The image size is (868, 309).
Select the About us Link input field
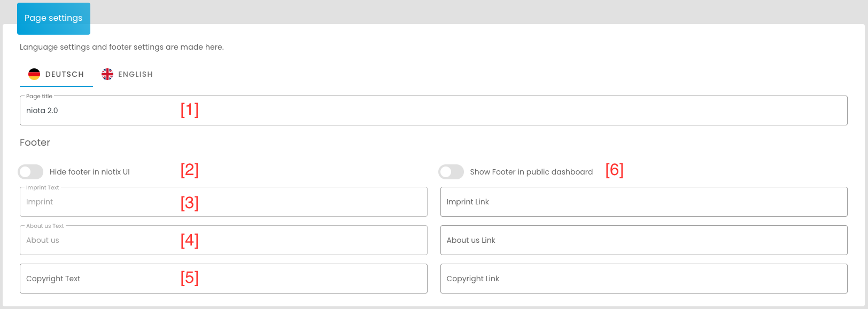(x=644, y=240)
